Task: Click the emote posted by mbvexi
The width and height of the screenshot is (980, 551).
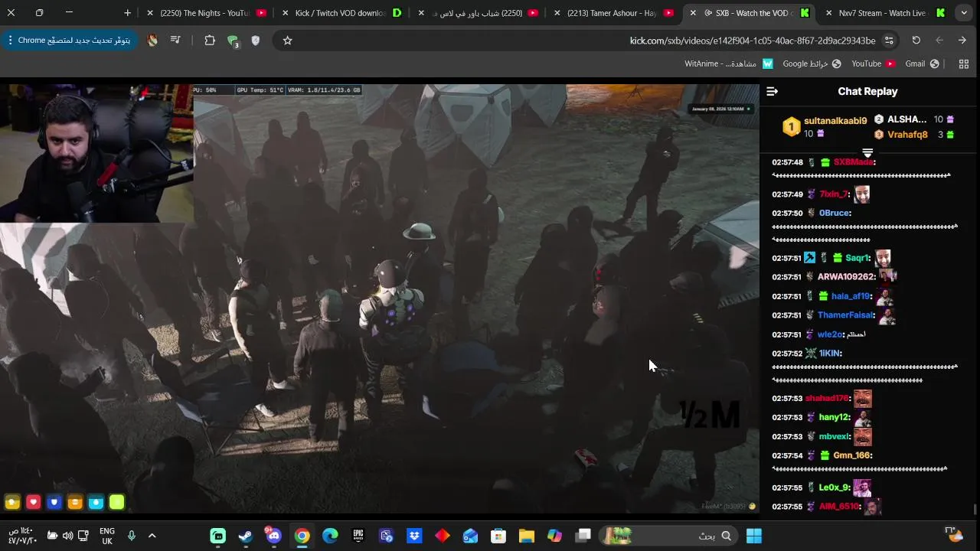Action: click(x=862, y=436)
